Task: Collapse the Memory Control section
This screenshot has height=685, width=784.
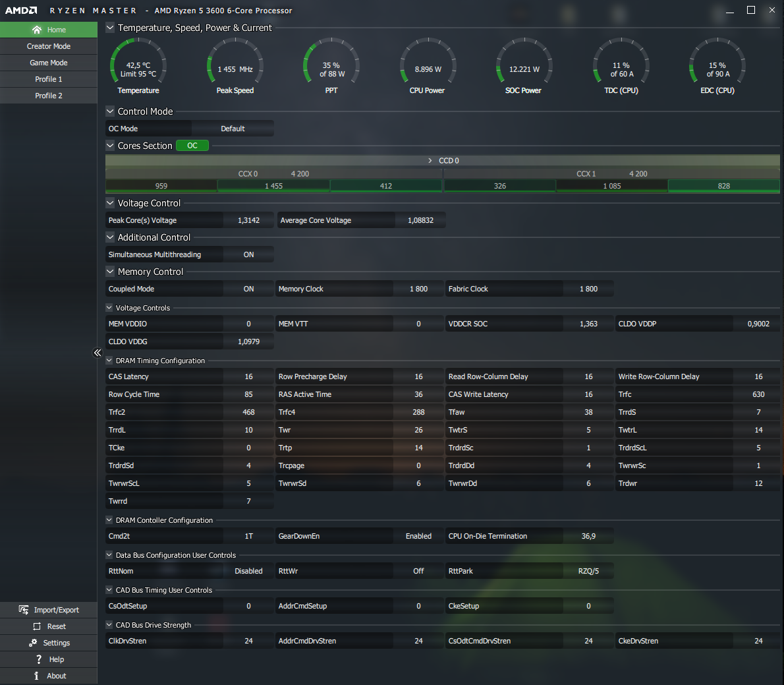Action: tap(110, 271)
